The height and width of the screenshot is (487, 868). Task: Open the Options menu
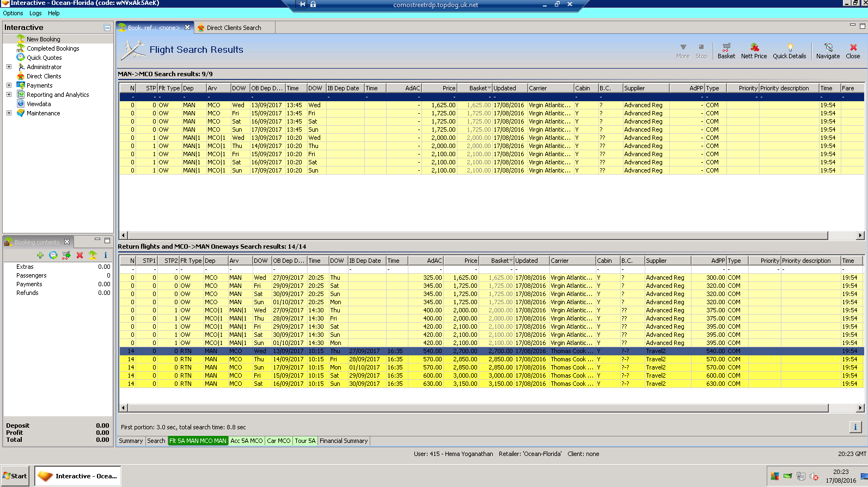point(13,13)
